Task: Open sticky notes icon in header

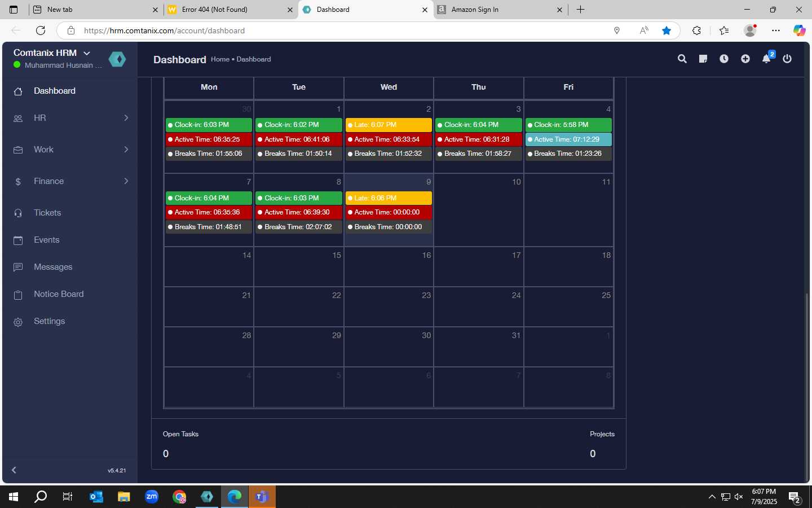Action: (x=703, y=59)
